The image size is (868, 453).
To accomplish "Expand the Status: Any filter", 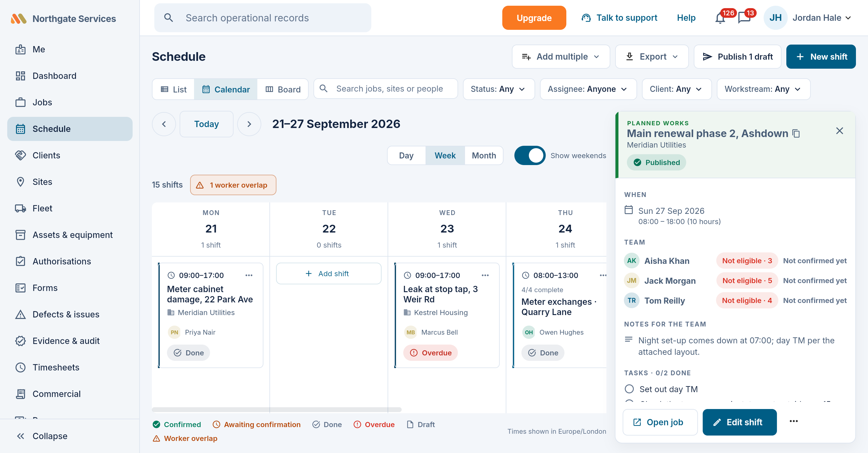I will pyautogui.click(x=499, y=89).
